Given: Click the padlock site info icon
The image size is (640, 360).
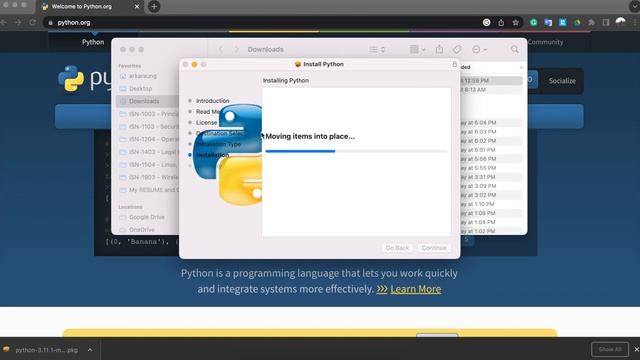Looking at the screenshot, I should point(51,23).
